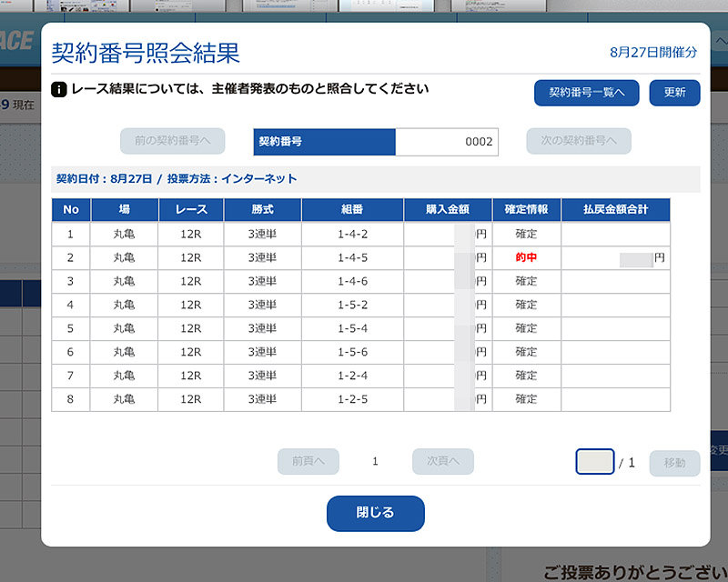Viewport: 728px width, 582px height.
Task: Click the payout amount cell in row 2
Action: [615, 258]
